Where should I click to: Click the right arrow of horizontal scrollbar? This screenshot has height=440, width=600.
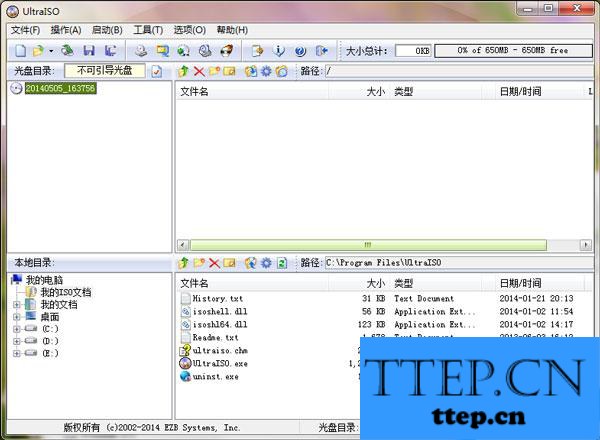pos(585,245)
